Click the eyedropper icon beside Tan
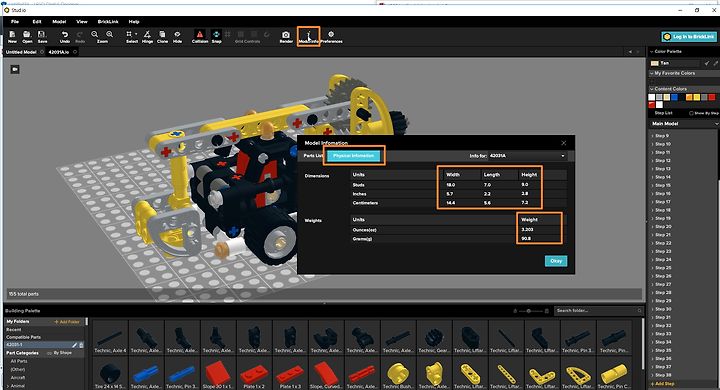The width and height of the screenshot is (720, 390). coord(715,63)
